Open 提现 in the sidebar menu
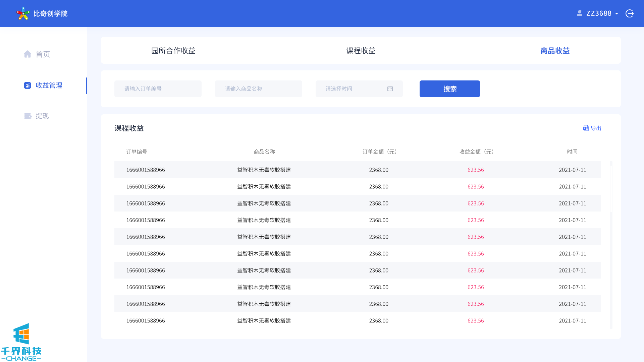644x362 pixels. pos(42,116)
